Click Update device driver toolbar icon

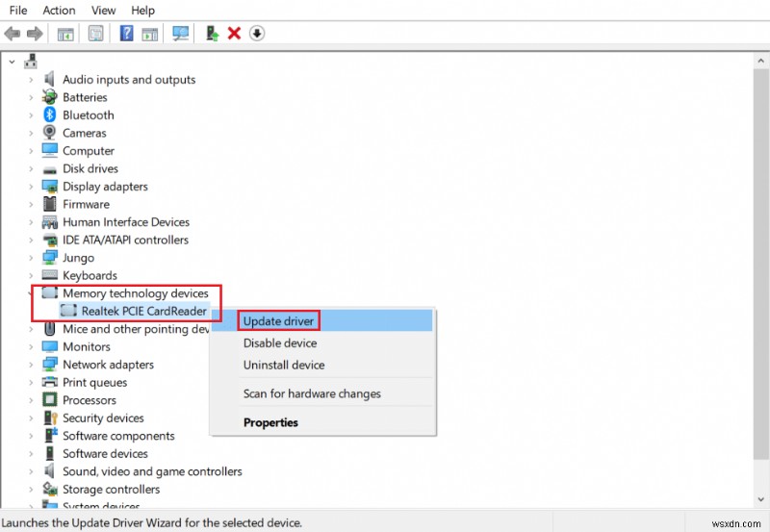212,34
